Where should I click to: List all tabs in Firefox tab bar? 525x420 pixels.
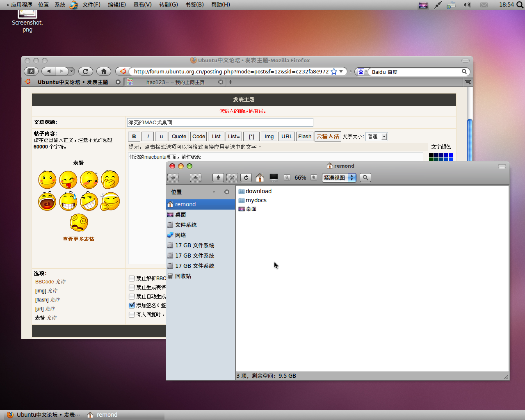tap(468, 82)
